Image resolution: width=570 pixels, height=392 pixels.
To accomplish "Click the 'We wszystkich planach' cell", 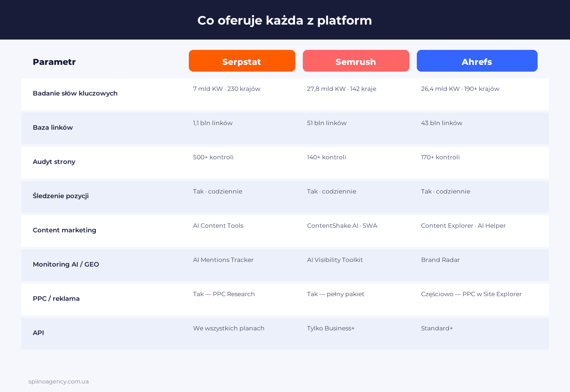I will pyautogui.click(x=229, y=328).
